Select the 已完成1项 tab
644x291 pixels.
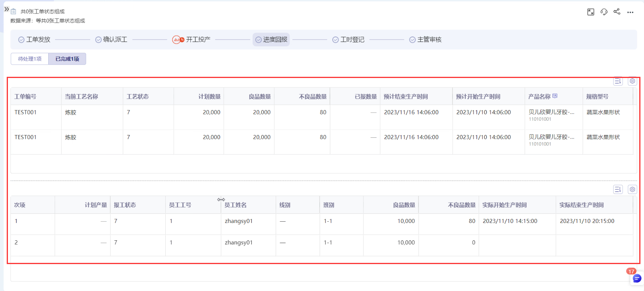click(x=67, y=59)
